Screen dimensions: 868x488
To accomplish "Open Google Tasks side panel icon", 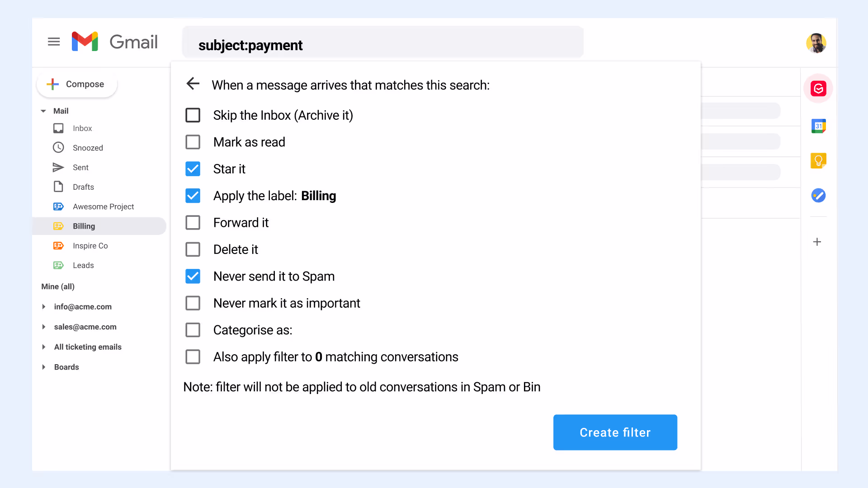I will pyautogui.click(x=818, y=195).
